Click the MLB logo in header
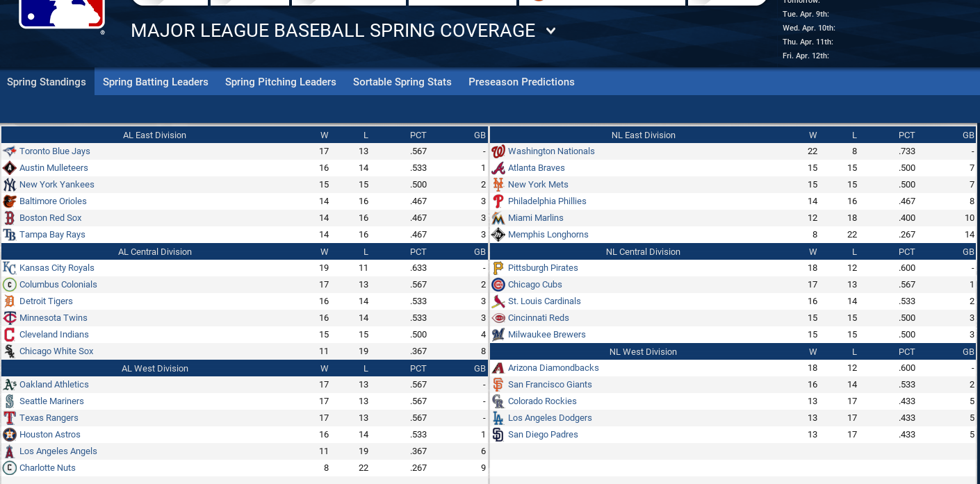This screenshot has width=980, height=484. [61, 14]
